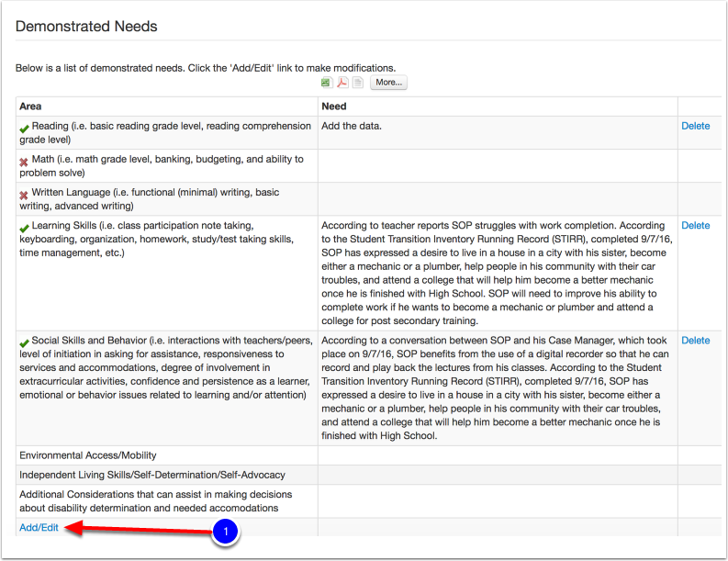The height and width of the screenshot is (561, 728).
Task: Click the green checkmark beside Social Skills
Action: tap(24, 342)
